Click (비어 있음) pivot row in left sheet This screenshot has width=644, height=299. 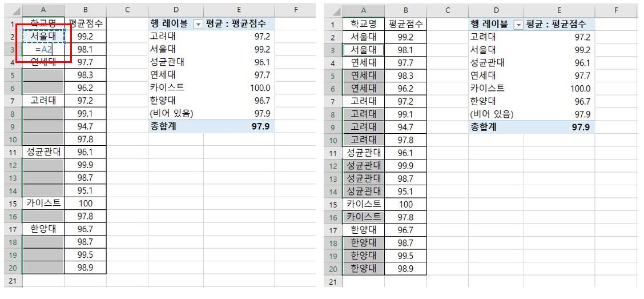tap(211, 114)
